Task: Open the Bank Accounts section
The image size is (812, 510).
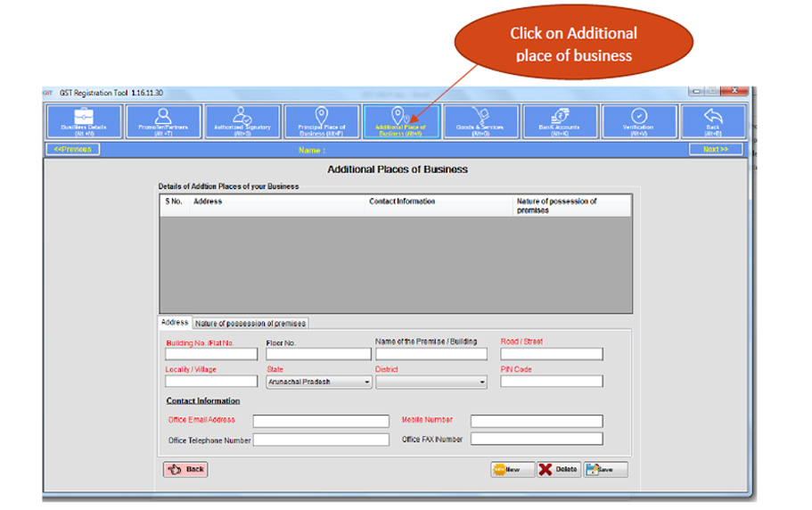Action: [559, 122]
